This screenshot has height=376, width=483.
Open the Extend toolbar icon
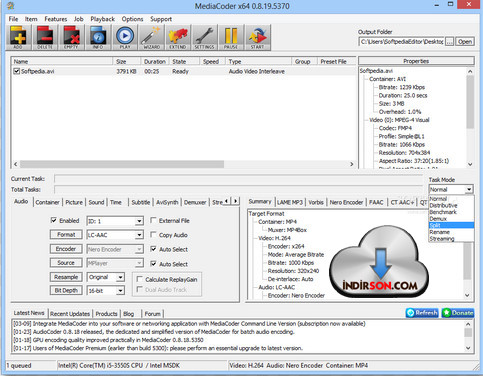pyautogui.click(x=178, y=37)
